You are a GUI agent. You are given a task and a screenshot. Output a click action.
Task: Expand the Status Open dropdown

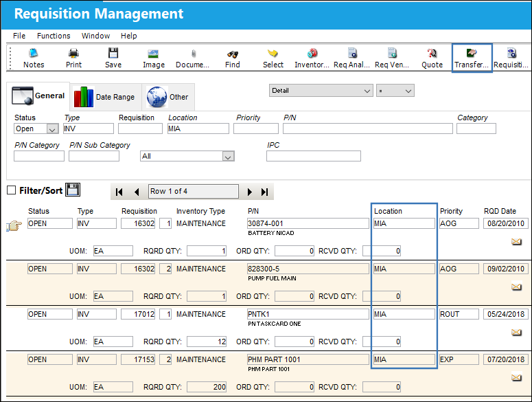[x=52, y=129]
